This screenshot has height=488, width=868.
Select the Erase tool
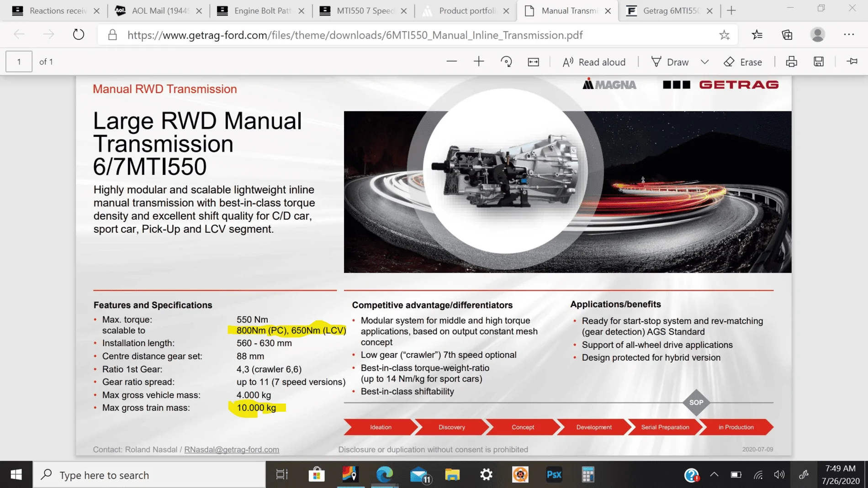click(743, 62)
